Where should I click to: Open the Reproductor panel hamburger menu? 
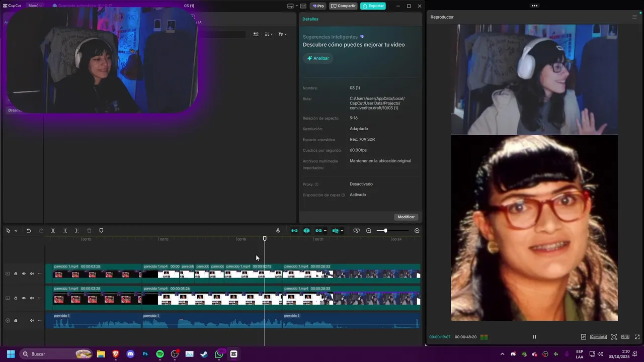634,17
